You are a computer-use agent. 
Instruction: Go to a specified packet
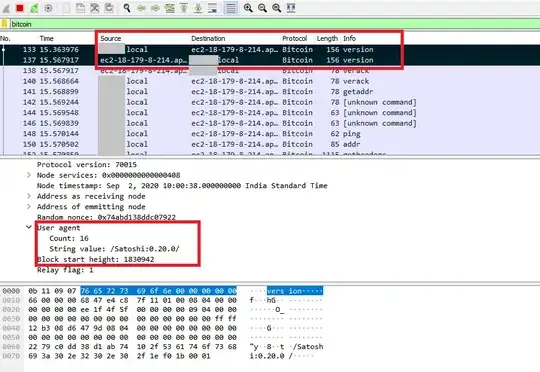click(x=169, y=8)
